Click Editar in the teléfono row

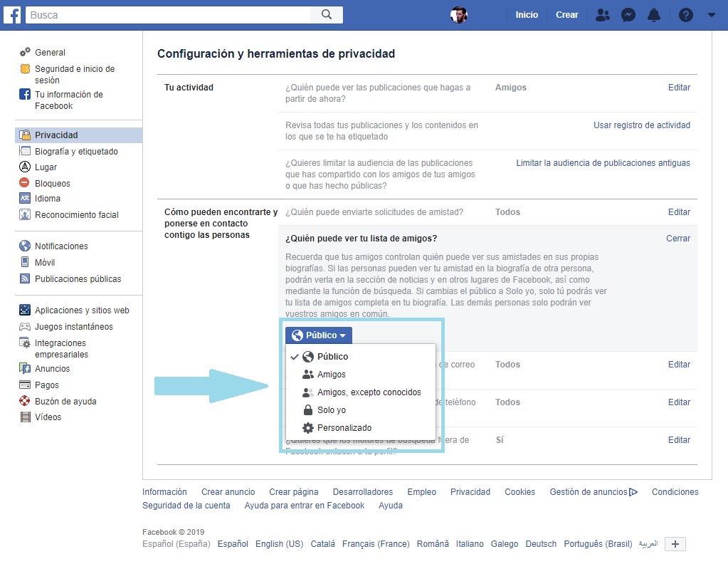[679, 402]
